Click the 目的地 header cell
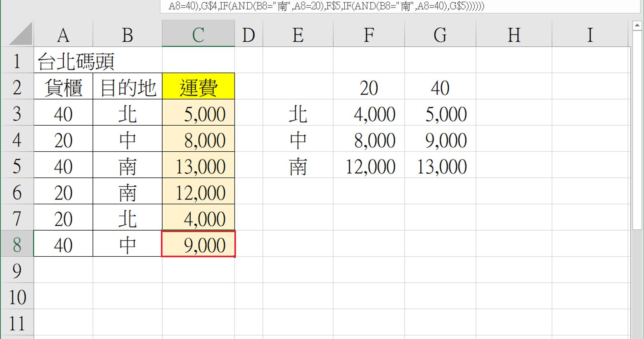The image size is (644, 339). point(128,87)
